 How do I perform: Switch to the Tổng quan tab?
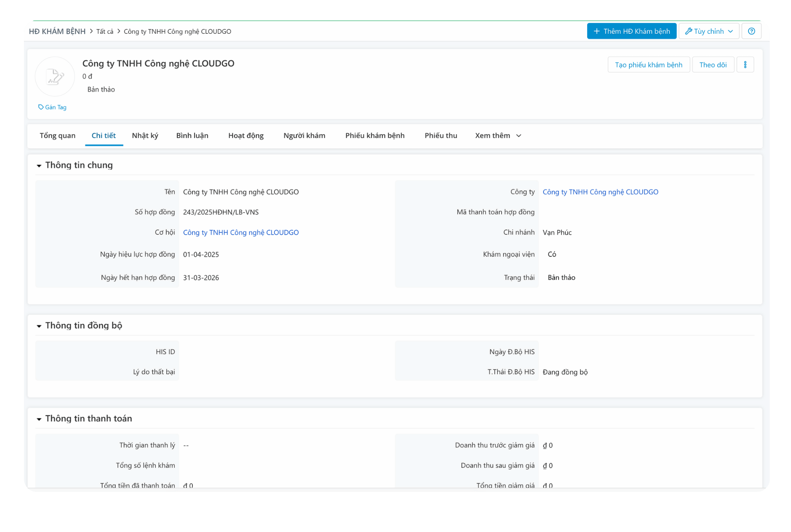pos(58,135)
